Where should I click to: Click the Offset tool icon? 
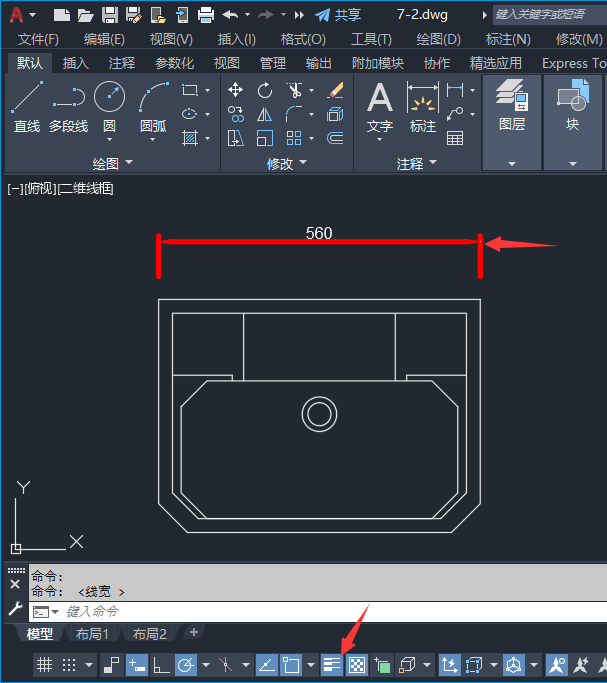(x=335, y=139)
